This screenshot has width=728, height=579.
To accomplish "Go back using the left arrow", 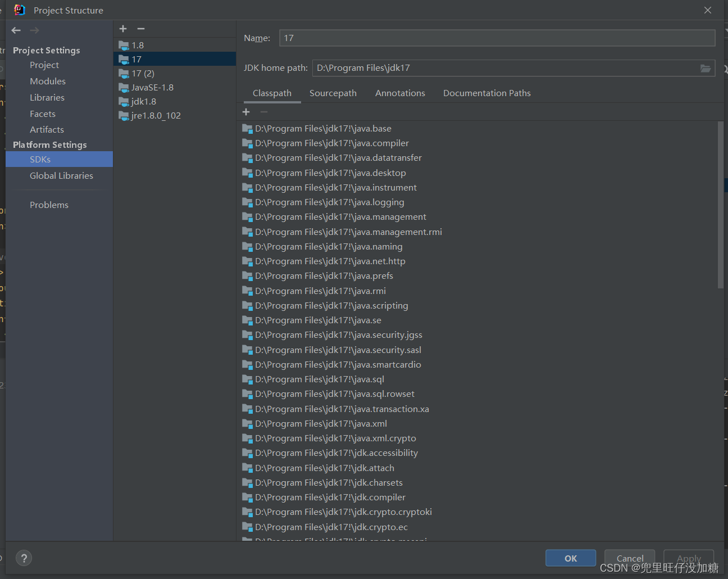I will [x=16, y=30].
